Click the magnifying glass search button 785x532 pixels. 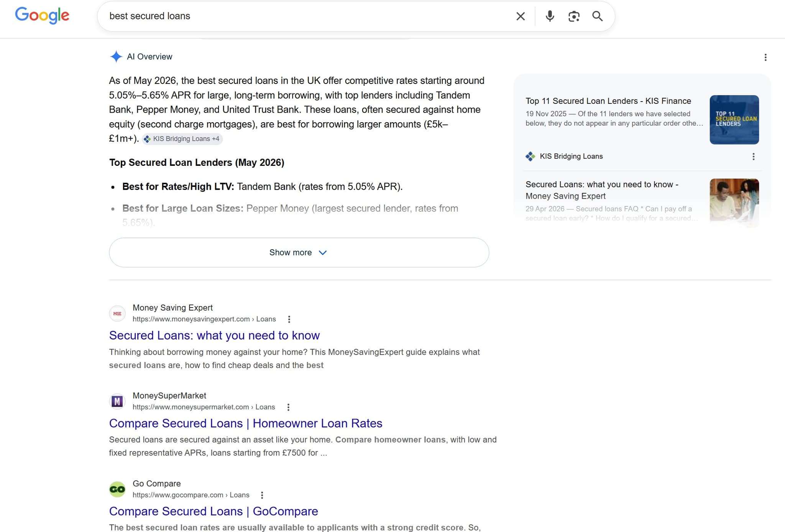pos(597,16)
